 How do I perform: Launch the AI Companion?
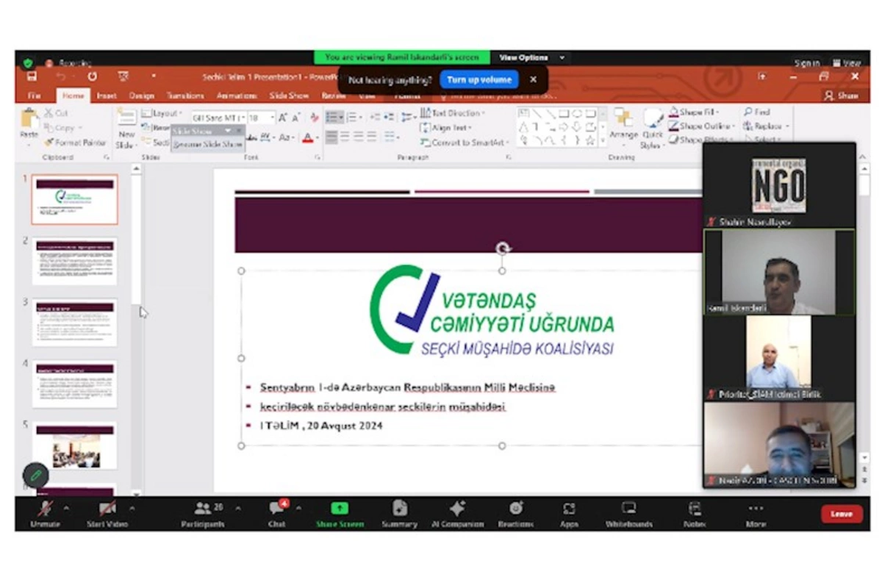tap(456, 513)
